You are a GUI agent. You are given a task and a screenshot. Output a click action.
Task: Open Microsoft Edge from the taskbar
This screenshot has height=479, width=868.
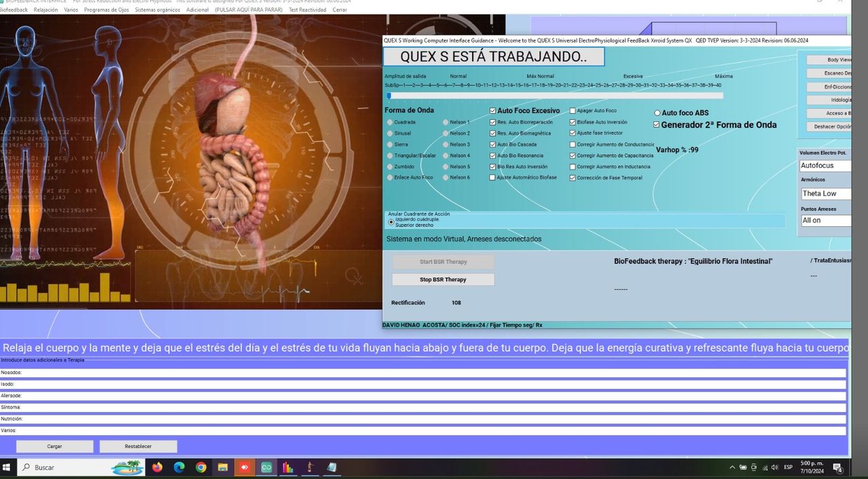point(179,467)
